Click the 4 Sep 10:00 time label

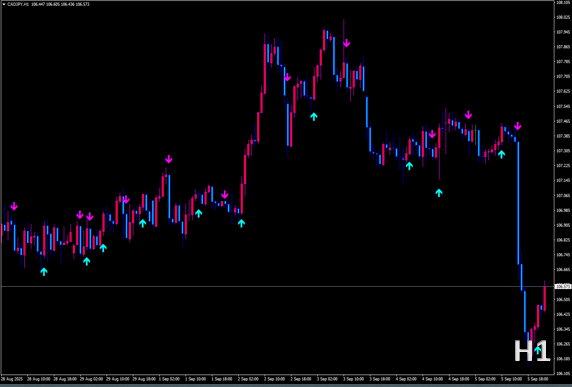pos(433,379)
